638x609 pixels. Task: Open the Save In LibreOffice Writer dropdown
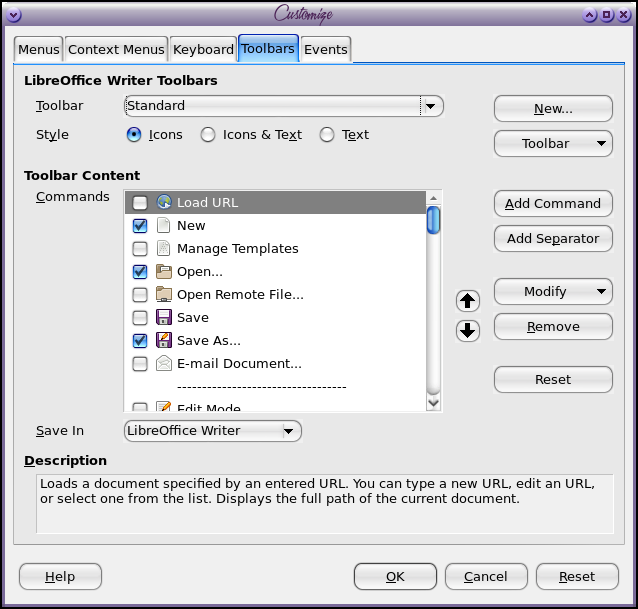[x=213, y=431]
